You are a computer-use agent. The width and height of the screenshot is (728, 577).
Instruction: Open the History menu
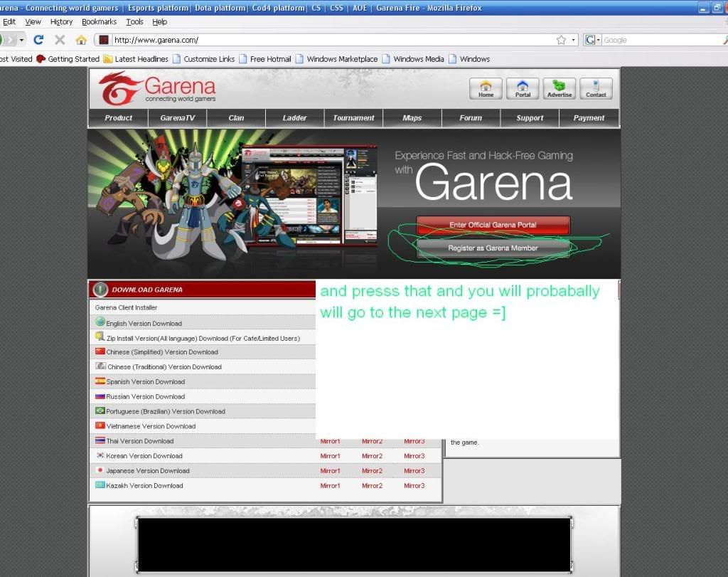[61, 22]
